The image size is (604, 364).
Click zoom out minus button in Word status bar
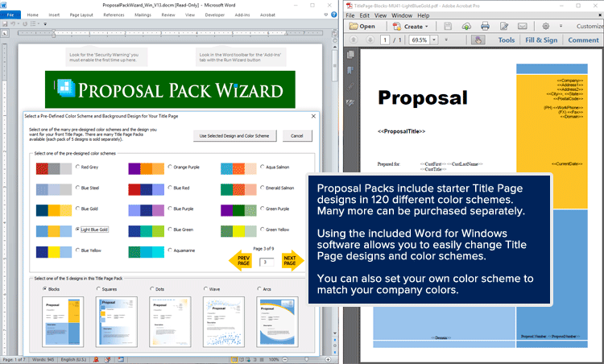coord(285,359)
